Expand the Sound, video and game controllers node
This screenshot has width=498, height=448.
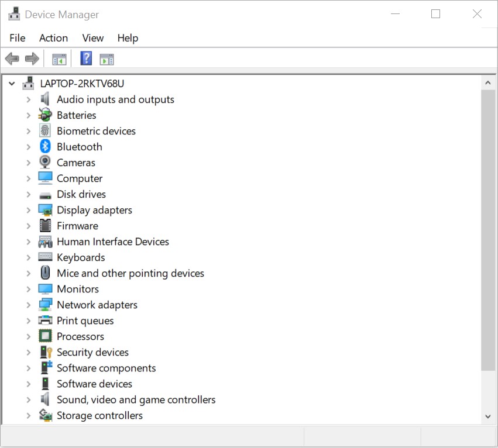[28, 399]
